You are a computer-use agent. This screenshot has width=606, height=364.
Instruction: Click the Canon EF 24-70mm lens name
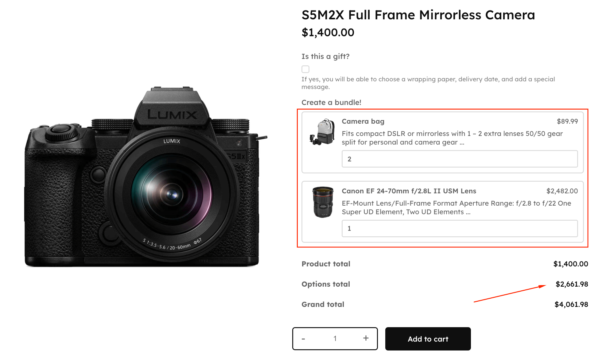click(409, 191)
